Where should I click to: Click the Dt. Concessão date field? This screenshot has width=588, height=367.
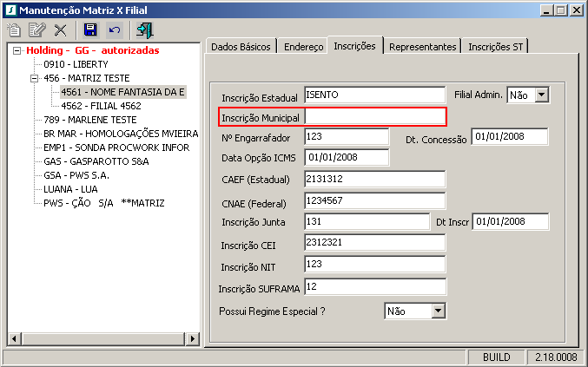pos(510,137)
